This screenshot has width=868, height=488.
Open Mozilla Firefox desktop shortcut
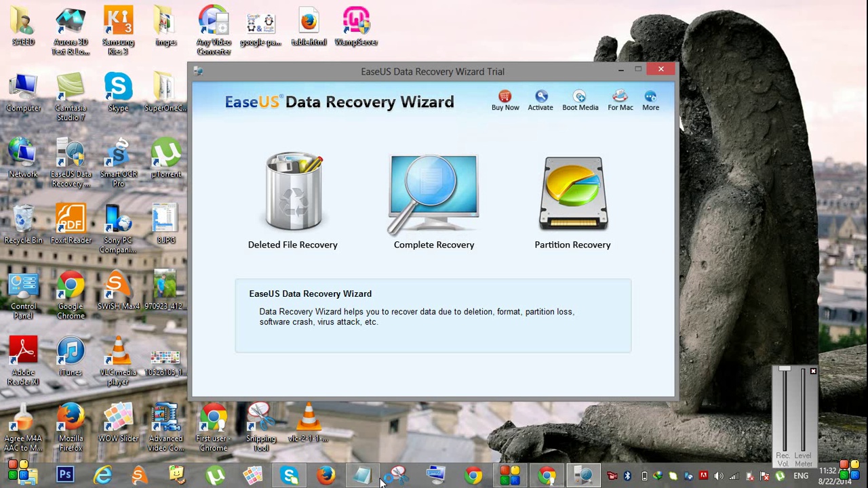[71, 428]
